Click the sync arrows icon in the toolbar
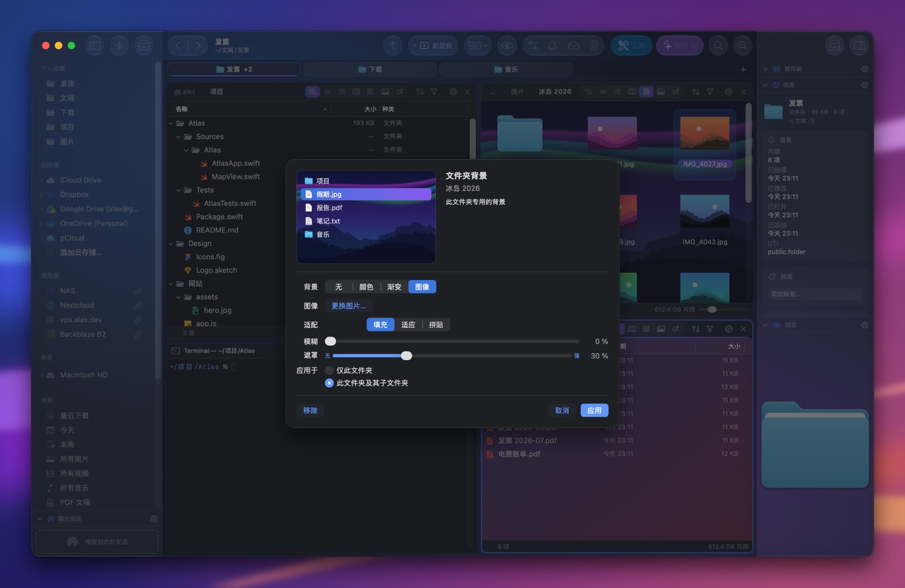Image resolution: width=905 pixels, height=588 pixels. [x=532, y=46]
